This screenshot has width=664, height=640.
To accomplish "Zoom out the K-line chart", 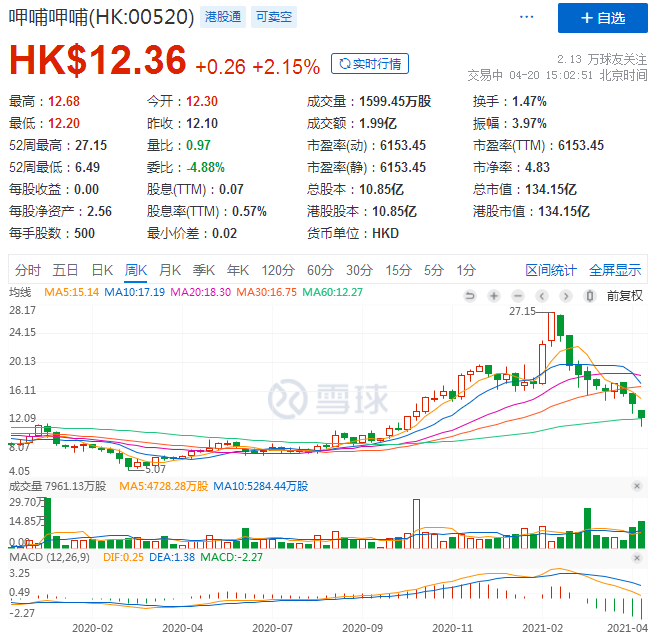I will pos(517,296).
